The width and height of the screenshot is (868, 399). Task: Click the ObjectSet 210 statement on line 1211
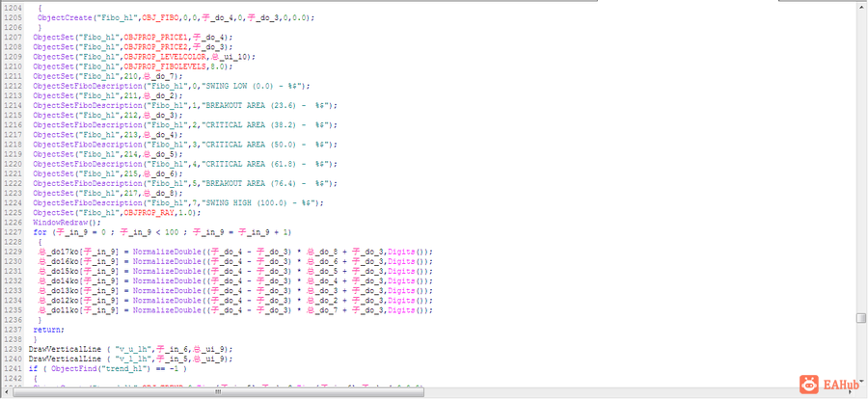pos(107,76)
